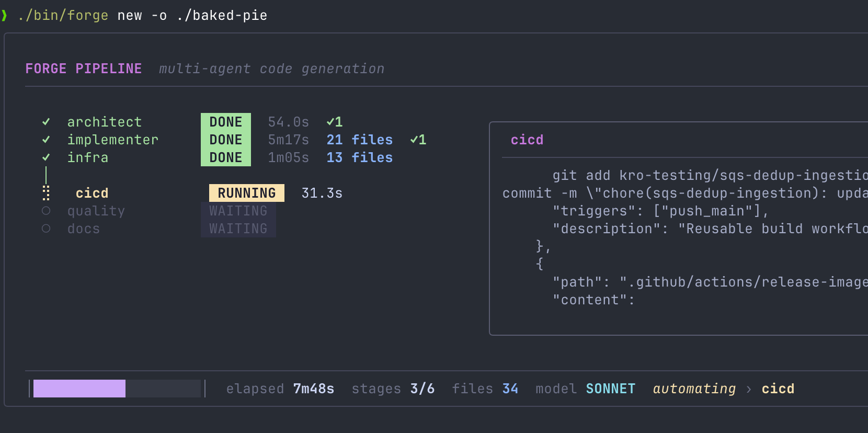
Task: Click the RUNNING badge for cicd
Action: [247, 193]
